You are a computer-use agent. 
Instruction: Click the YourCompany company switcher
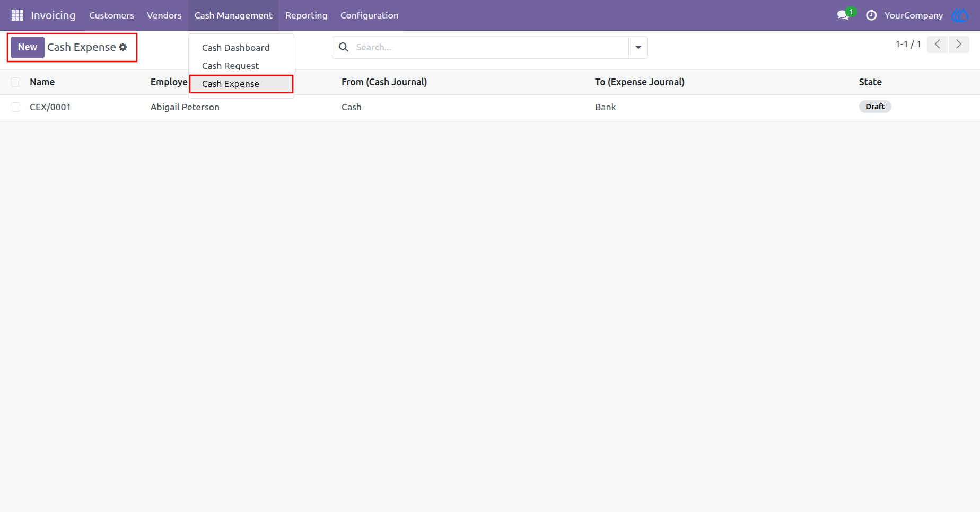[914, 15]
